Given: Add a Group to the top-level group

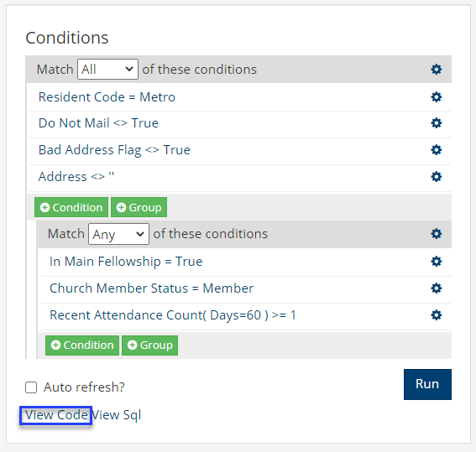Looking at the screenshot, I should coord(139,207).
